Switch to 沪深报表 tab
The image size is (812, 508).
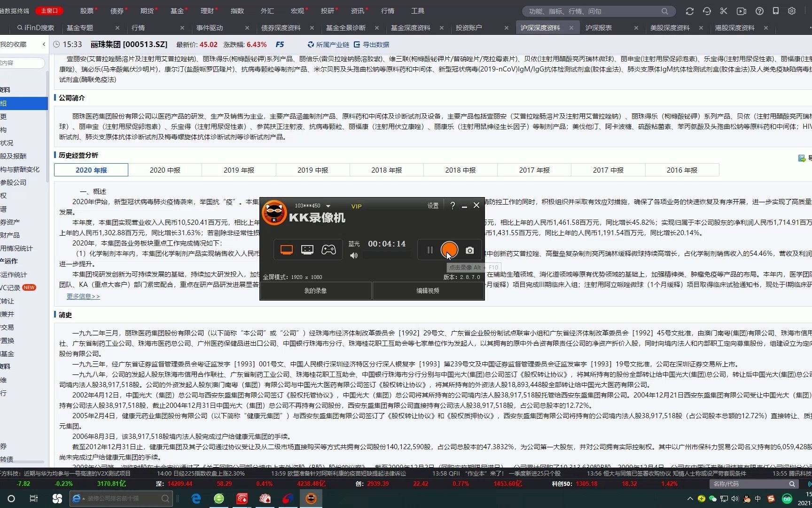(598, 28)
